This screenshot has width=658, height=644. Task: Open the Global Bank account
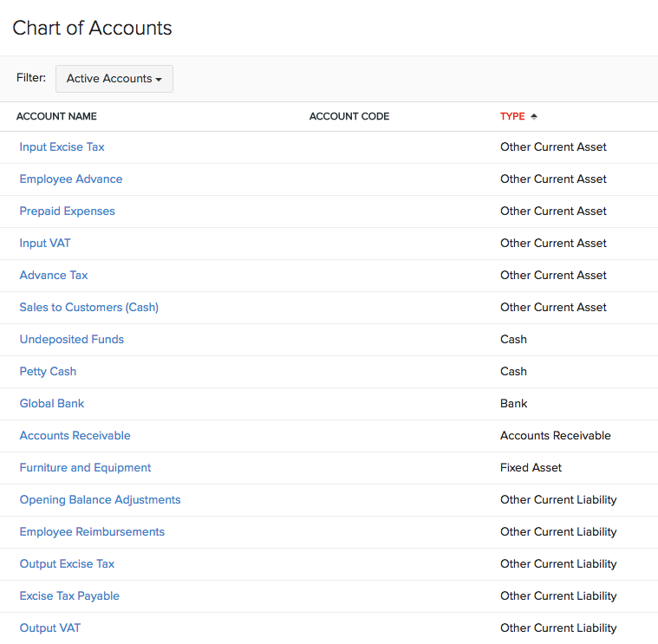(52, 404)
